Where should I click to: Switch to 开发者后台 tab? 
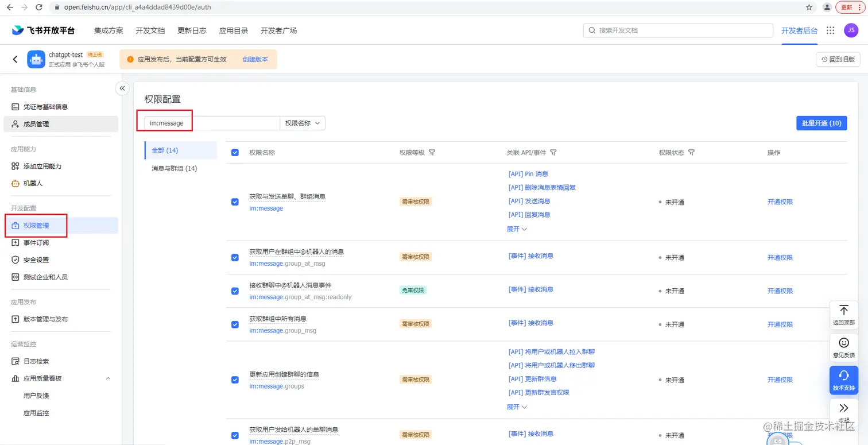pos(800,30)
